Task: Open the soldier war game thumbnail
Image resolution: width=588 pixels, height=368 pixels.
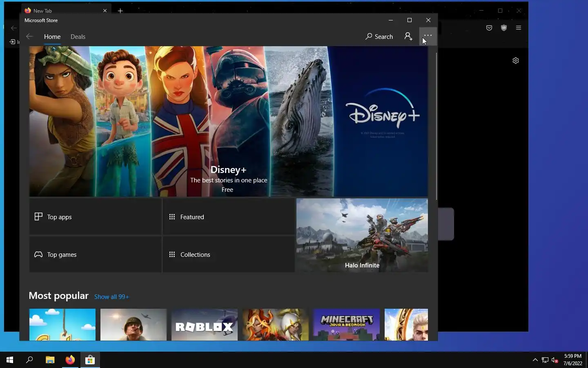Action: click(x=134, y=325)
